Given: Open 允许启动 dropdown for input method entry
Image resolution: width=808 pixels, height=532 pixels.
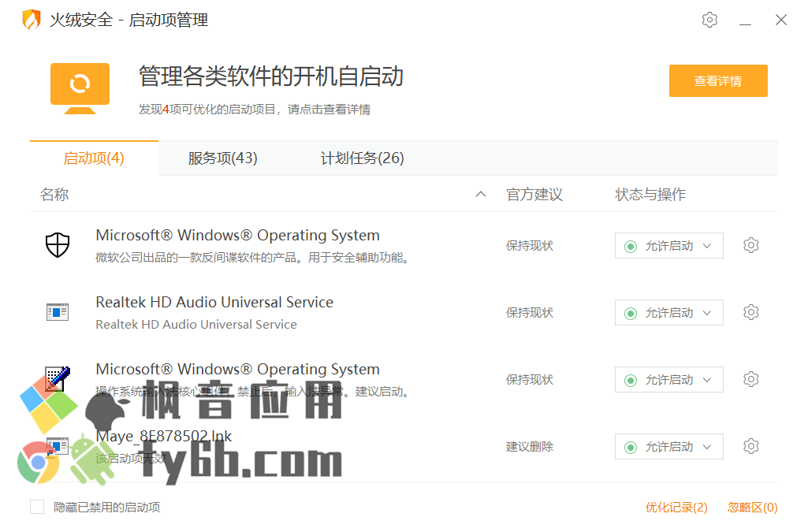Looking at the screenshot, I should (669, 380).
